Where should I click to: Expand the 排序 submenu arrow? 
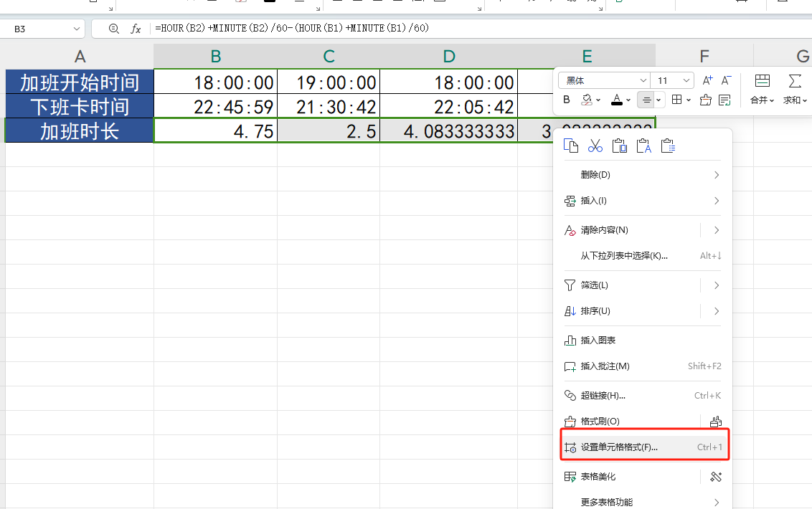pos(717,311)
